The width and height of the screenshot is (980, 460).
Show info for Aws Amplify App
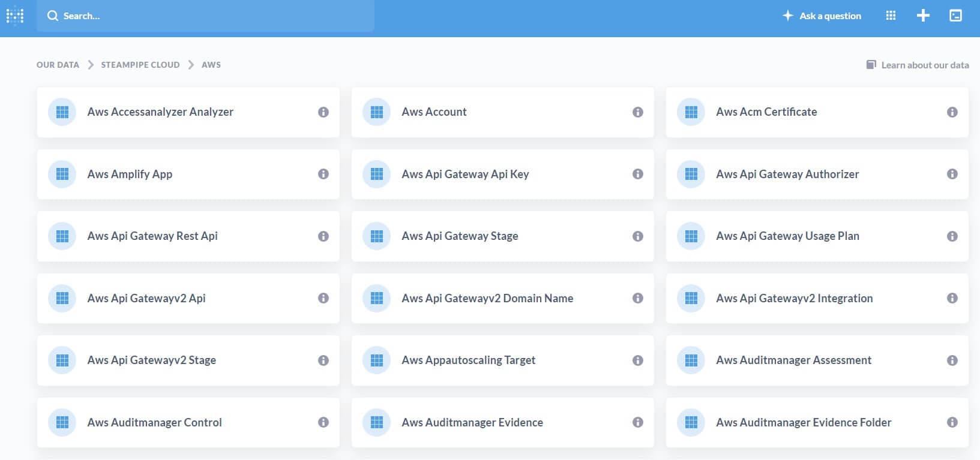323,174
